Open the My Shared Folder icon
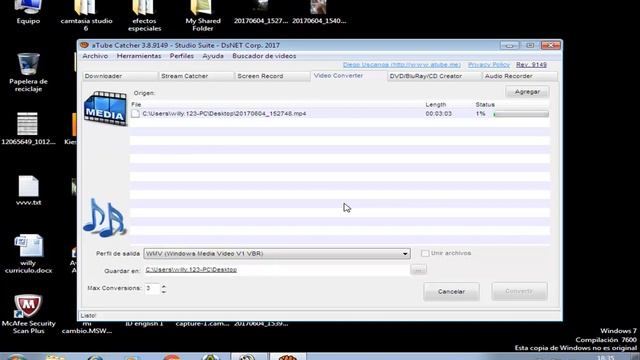The width and height of the screenshot is (640, 360). (203, 16)
